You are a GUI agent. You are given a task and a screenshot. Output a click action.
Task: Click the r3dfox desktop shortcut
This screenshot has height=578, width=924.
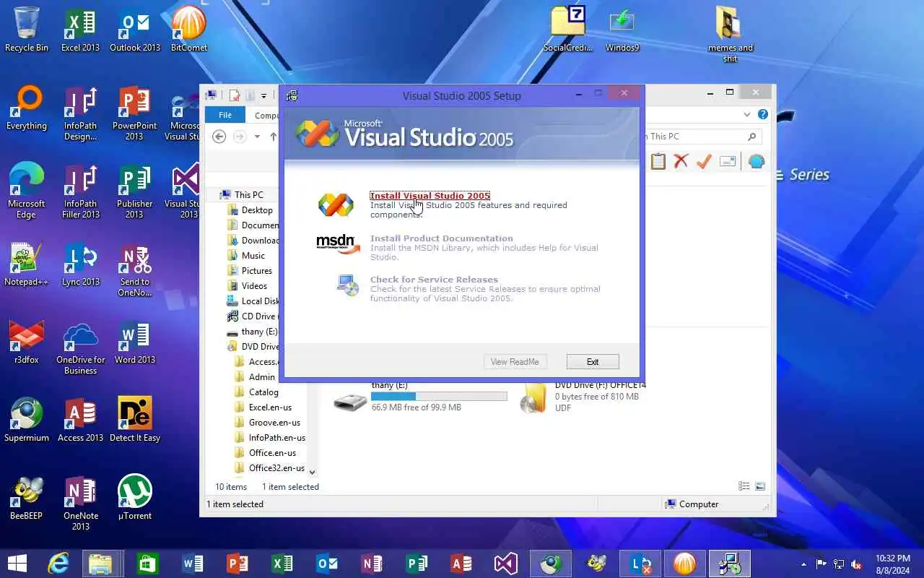(27, 342)
